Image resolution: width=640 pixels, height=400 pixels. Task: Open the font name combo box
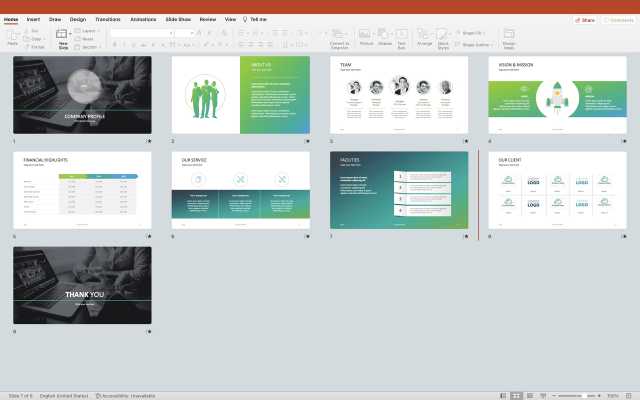tap(140, 32)
